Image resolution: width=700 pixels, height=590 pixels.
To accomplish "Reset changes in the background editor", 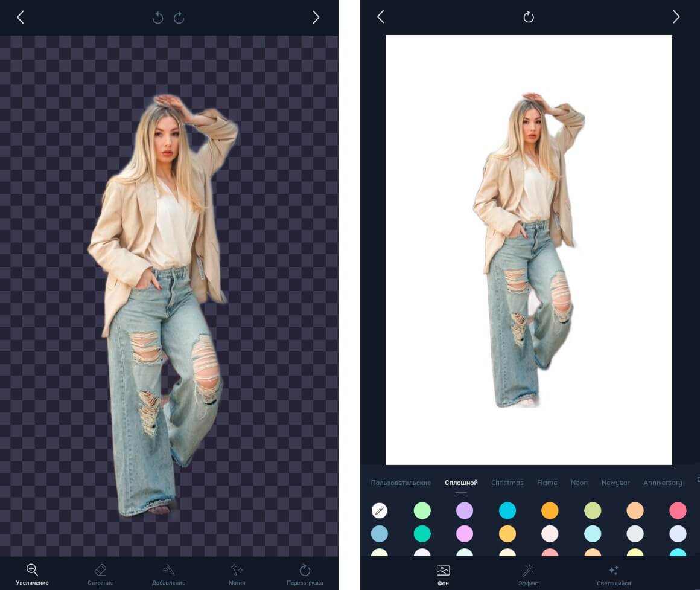I will pos(529,17).
